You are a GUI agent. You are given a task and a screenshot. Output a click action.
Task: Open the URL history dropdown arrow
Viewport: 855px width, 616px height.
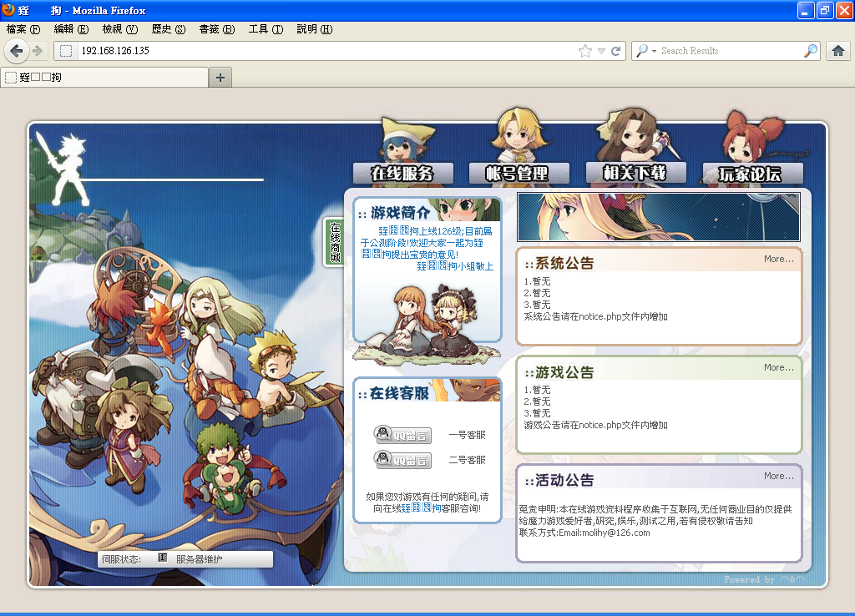click(x=601, y=51)
